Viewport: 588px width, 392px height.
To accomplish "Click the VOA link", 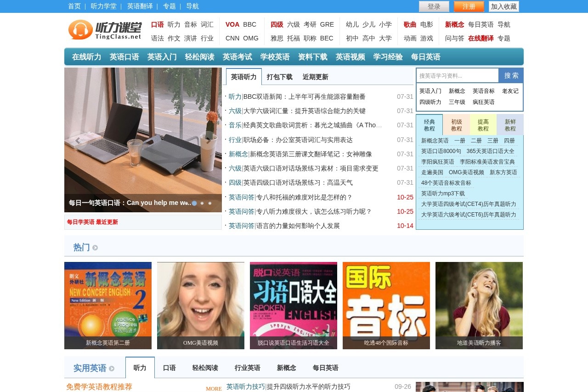I will click(x=232, y=24).
